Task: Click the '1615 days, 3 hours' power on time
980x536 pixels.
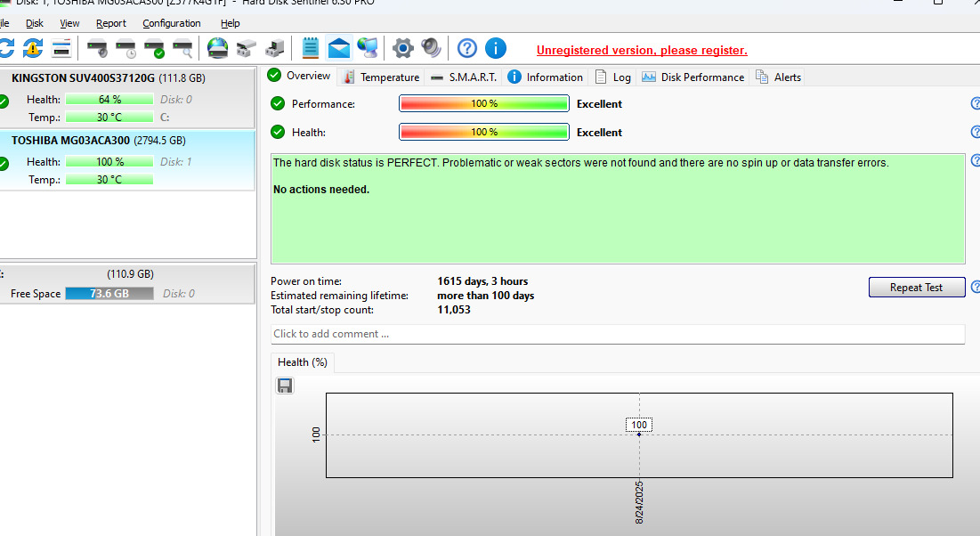Action: [482, 281]
